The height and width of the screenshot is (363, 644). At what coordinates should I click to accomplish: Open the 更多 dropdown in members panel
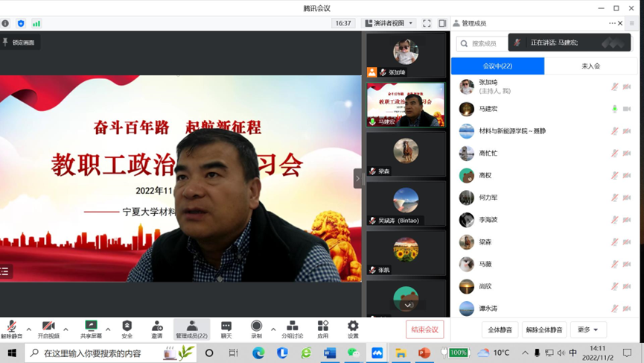tap(587, 329)
